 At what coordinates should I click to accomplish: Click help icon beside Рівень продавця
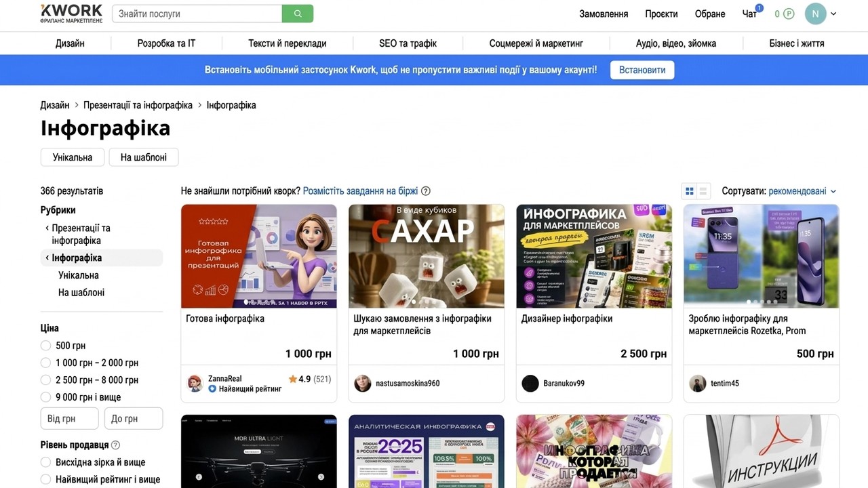(x=115, y=445)
